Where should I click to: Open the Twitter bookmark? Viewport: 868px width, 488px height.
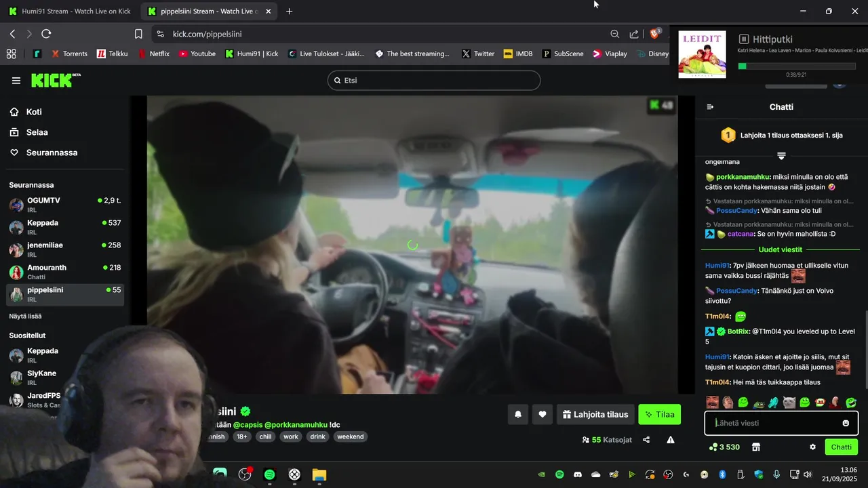click(478, 54)
